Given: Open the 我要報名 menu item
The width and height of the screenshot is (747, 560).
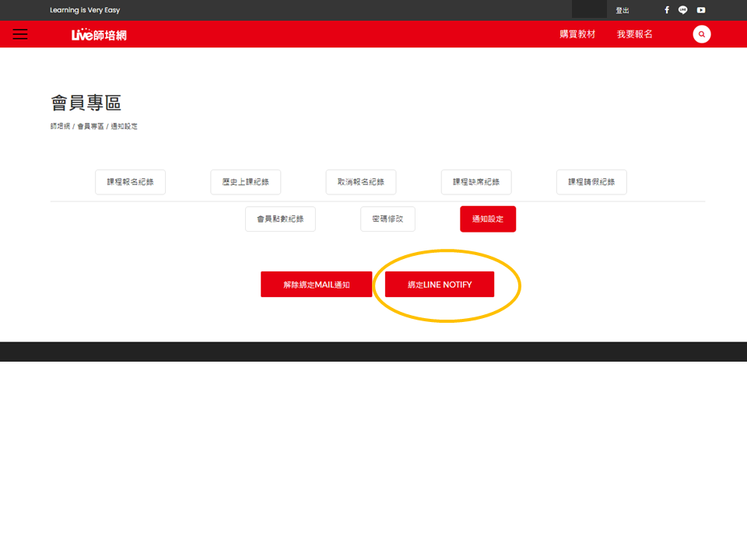Looking at the screenshot, I should (635, 34).
